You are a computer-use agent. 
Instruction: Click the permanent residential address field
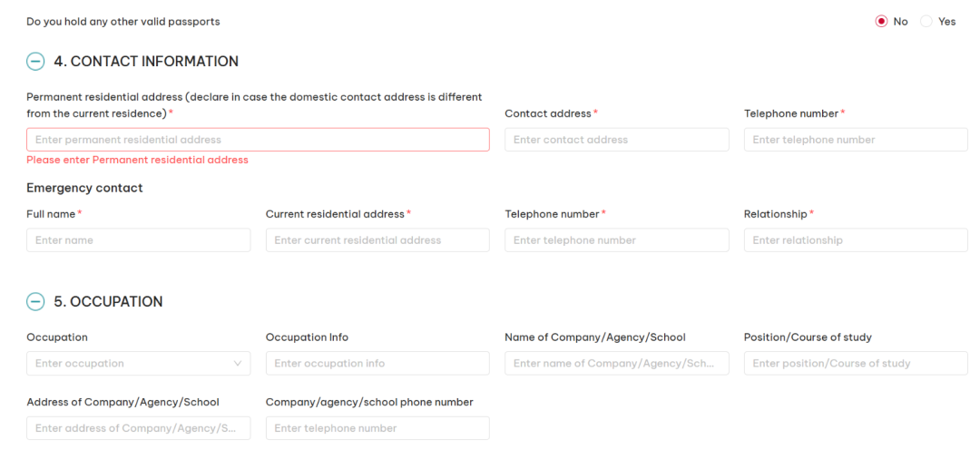258,140
